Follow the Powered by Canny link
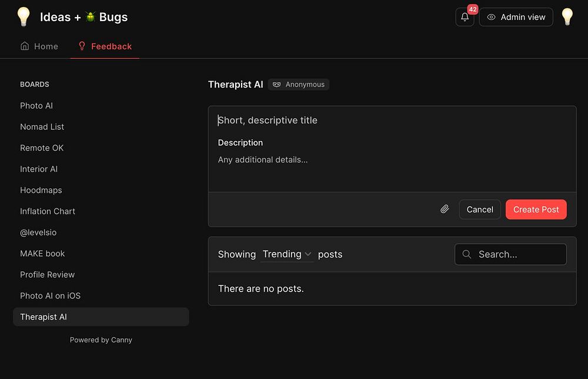This screenshot has width=588, height=379. [x=101, y=340]
